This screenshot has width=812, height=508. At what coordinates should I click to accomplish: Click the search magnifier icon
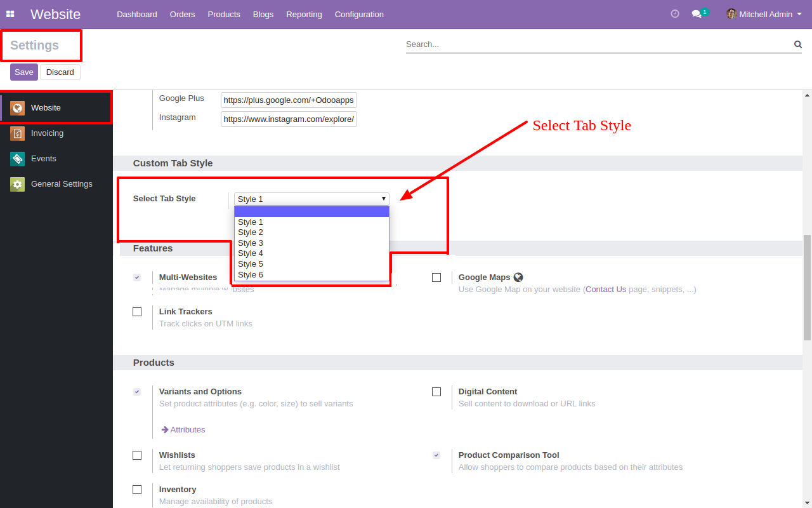click(797, 44)
